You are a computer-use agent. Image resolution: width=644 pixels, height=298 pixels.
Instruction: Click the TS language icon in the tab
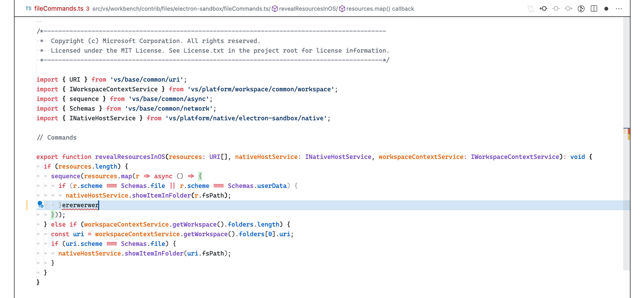[28, 8]
